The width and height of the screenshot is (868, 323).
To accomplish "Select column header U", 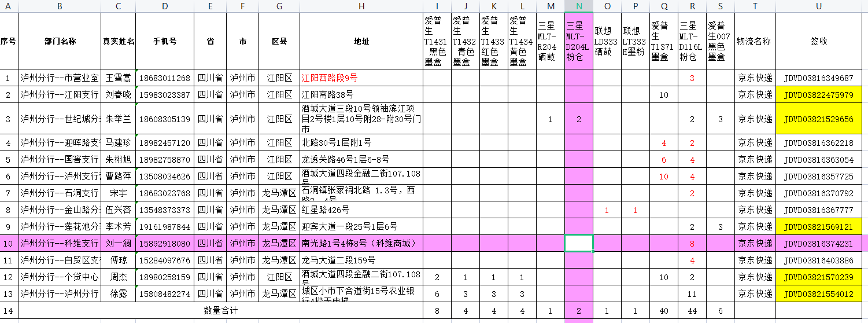I will (819, 6).
